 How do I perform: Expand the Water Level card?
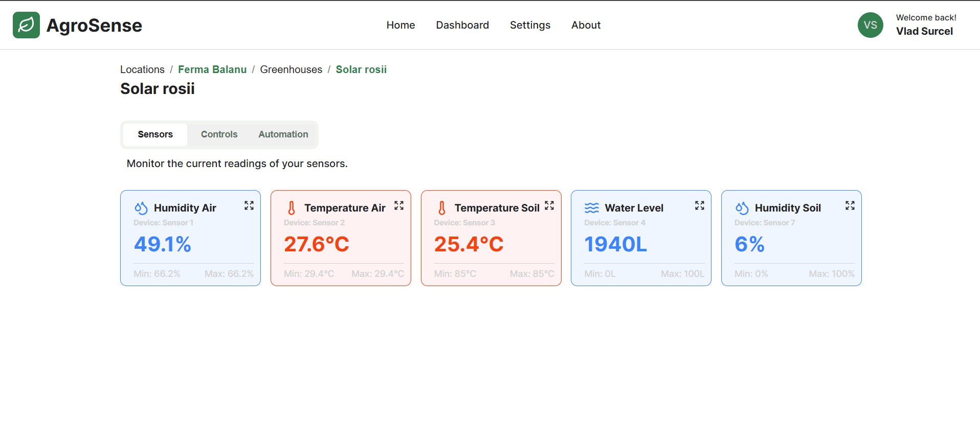(700, 205)
